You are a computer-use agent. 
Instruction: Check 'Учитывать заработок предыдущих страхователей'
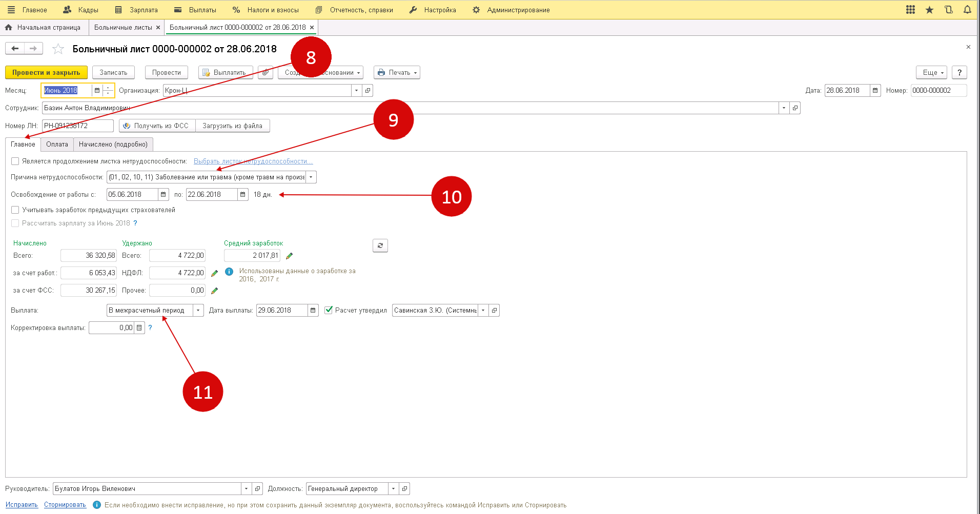[x=15, y=210]
